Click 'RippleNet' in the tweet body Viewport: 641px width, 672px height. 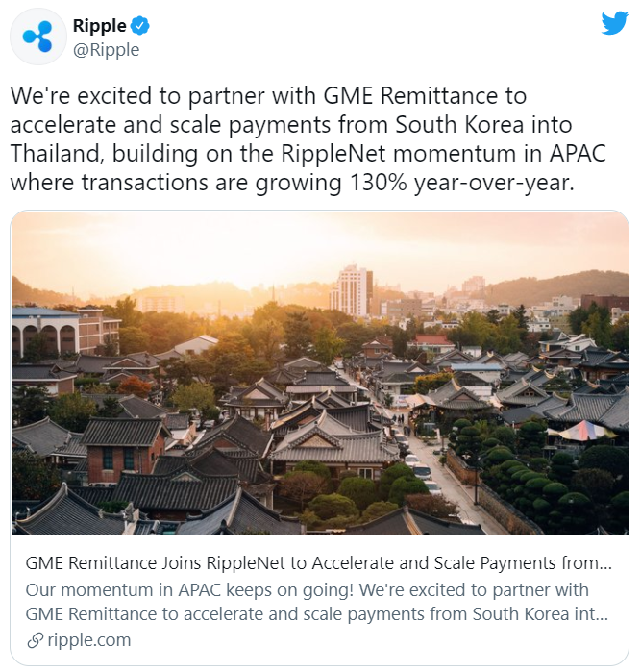click(333, 154)
